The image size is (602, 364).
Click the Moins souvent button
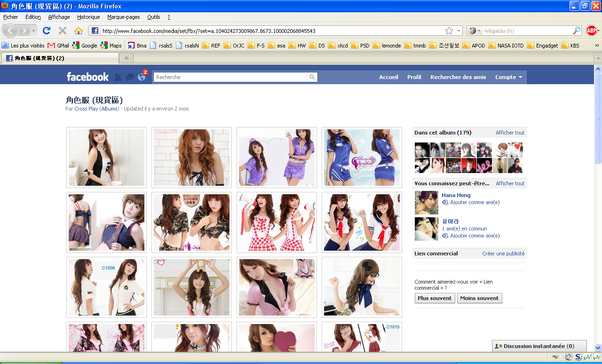(479, 298)
